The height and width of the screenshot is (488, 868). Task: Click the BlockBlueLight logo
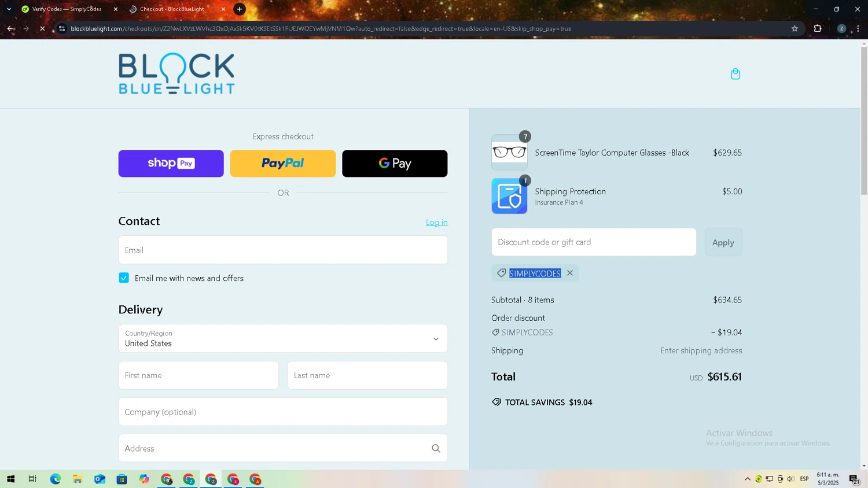(x=176, y=73)
